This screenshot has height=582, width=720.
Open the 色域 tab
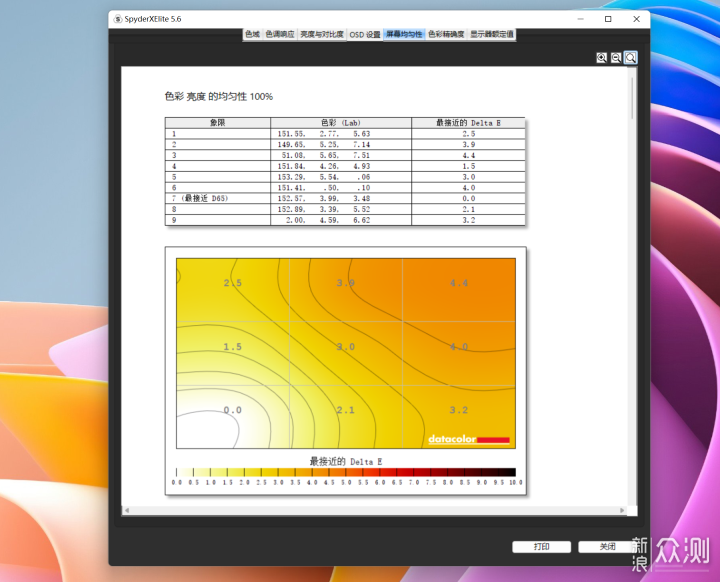tap(253, 34)
